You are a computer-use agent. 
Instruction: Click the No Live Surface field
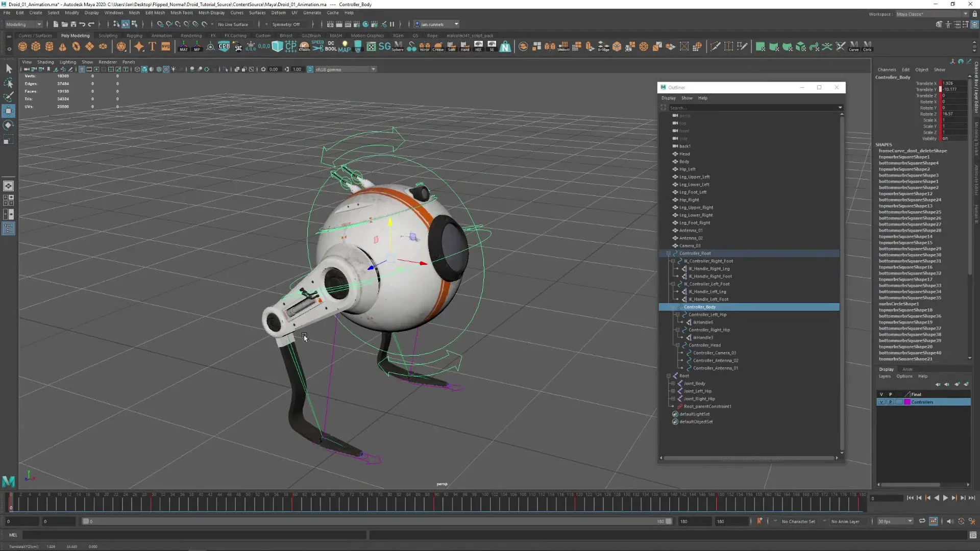tap(233, 24)
